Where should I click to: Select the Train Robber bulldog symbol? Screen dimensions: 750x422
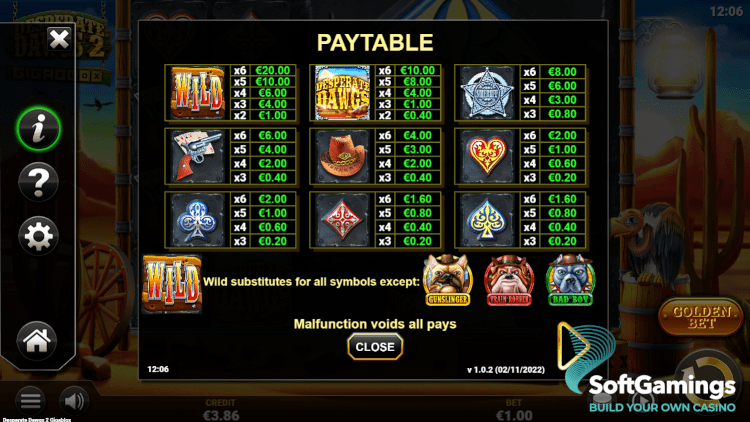coord(509,280)
